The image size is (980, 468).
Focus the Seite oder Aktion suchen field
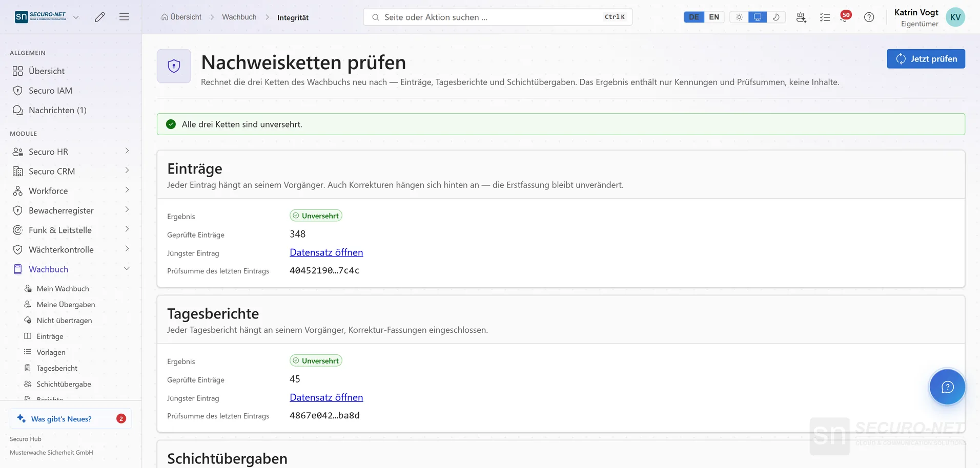point(498,17)
